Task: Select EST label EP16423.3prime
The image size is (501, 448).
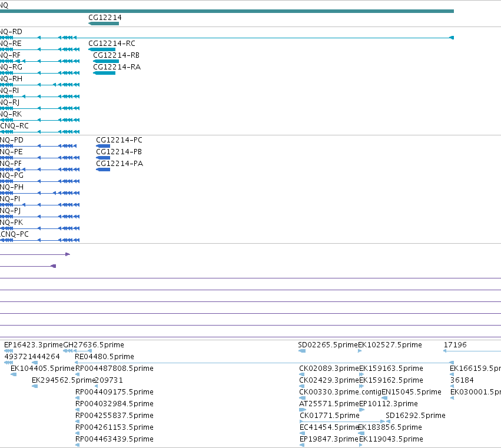Action: click(x=34, y=345)
